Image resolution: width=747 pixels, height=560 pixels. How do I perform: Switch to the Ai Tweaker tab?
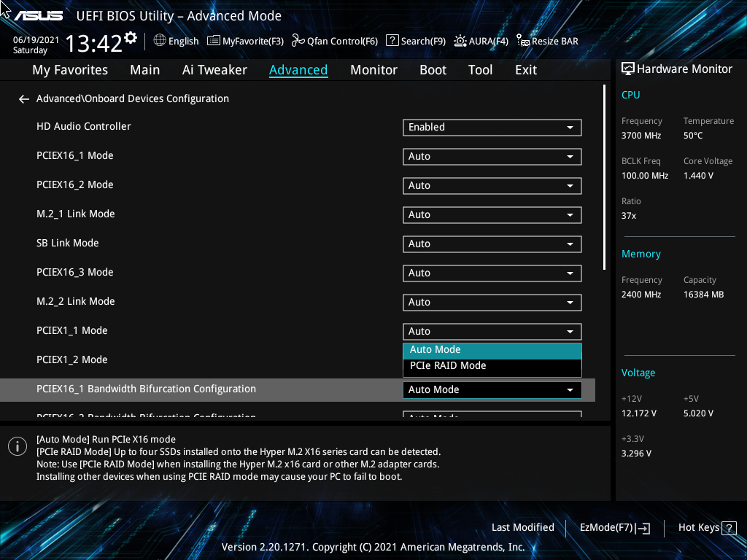tap(214, 69)
